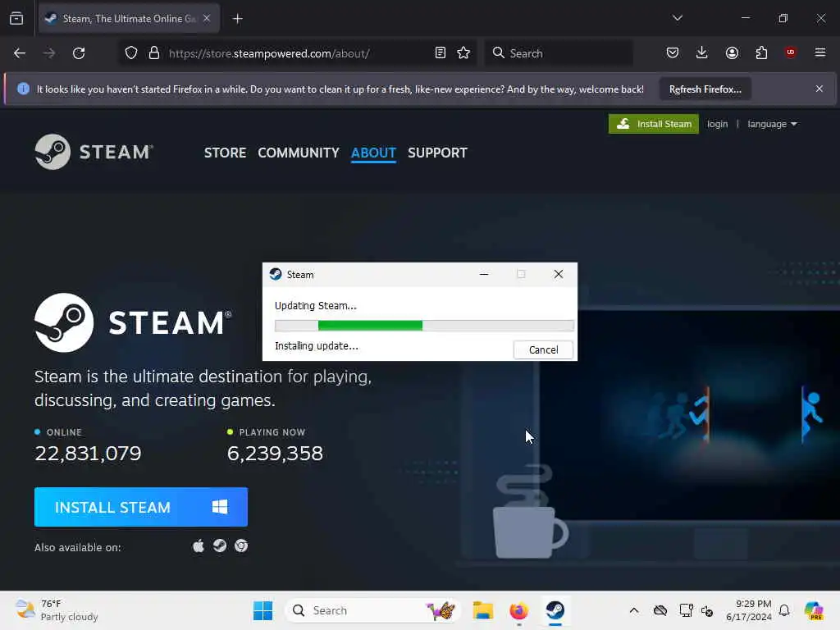Click the site padlock icon
The width and height of the screenshot is (840, 630).
point(154,53)
